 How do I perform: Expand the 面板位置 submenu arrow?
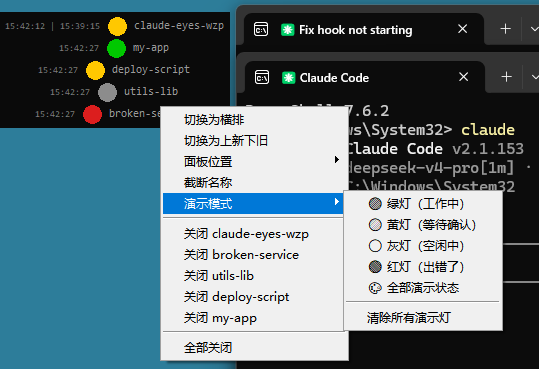pyautogui.click(x=337, y=160)
